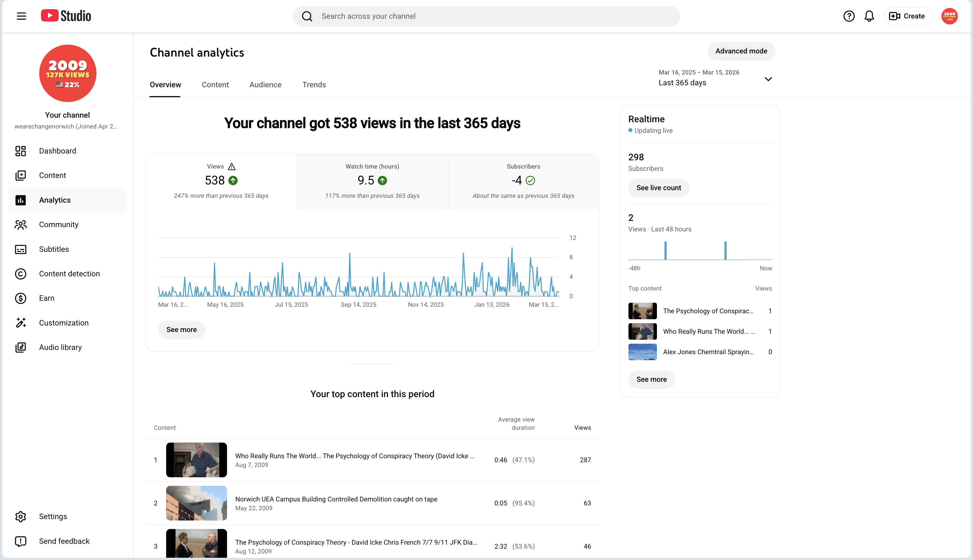
Task: Click the Customization wand icon
Action: (x=21, y=323)
